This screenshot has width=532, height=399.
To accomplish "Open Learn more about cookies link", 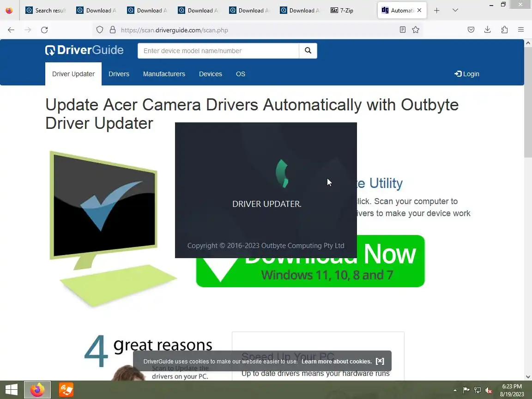I will [337, 361].
